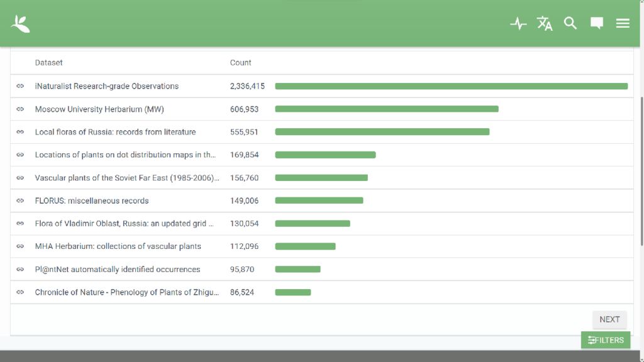This screenshot has height=362, width=644.
Task: Click link icon for FLORUS miscellaneous records
Action: (x=20, y=200)
